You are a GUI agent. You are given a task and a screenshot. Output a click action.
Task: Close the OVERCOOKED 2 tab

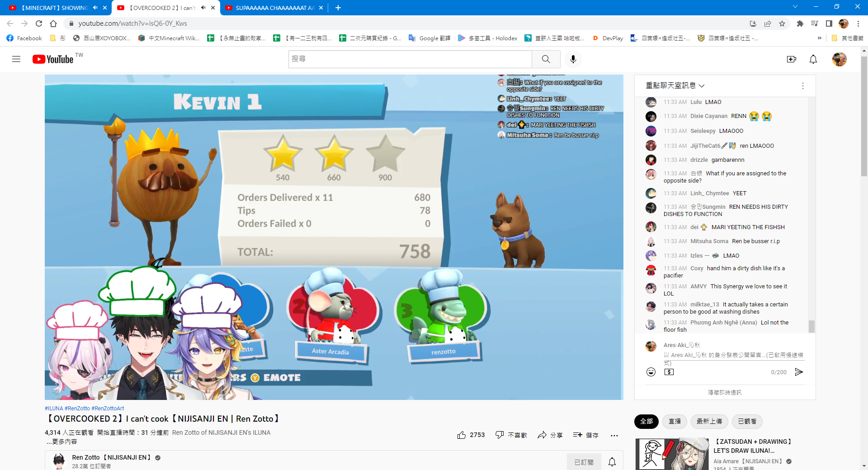click(x=213, y=8)
